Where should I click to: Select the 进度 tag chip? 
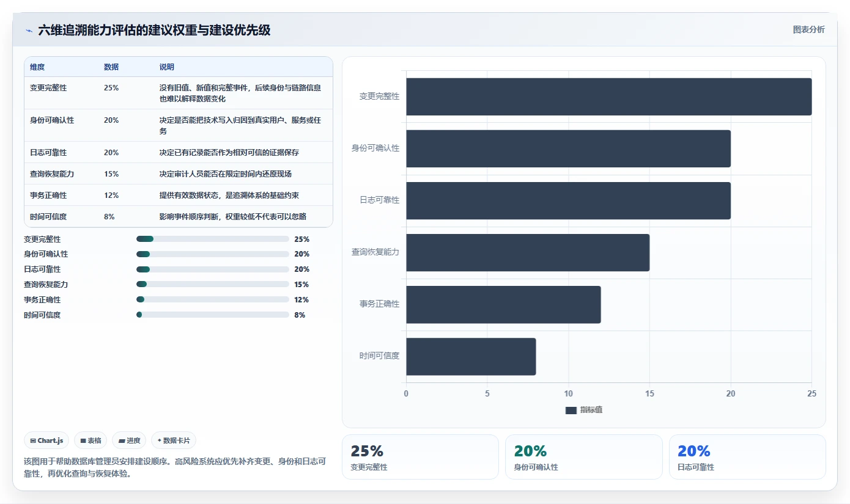tap(129, 440)
